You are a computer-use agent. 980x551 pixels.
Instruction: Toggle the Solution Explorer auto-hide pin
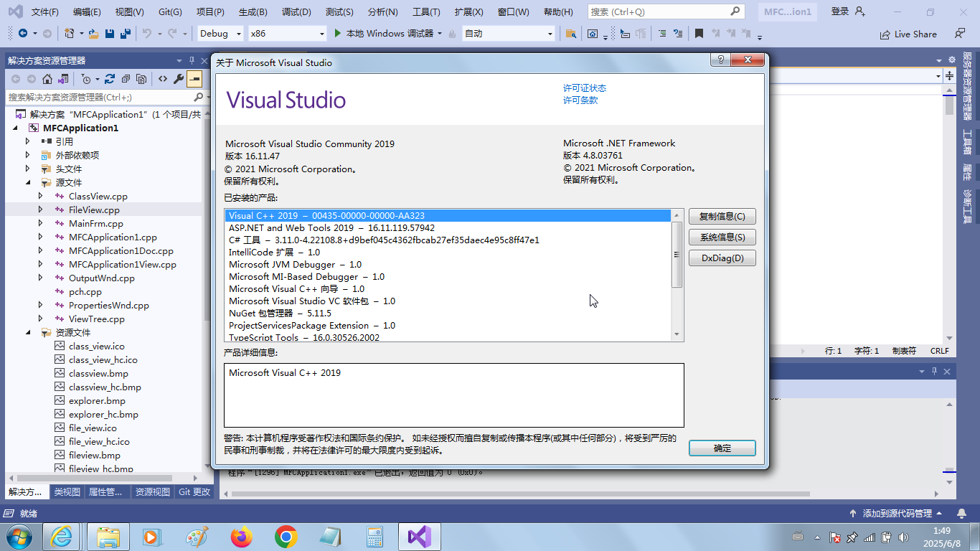pos(192,61)
